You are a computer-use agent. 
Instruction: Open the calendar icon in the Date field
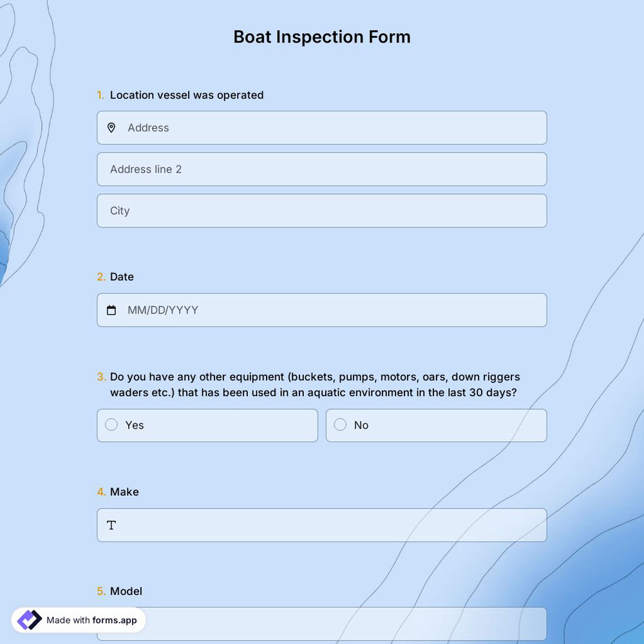click(x=111, y=310)
